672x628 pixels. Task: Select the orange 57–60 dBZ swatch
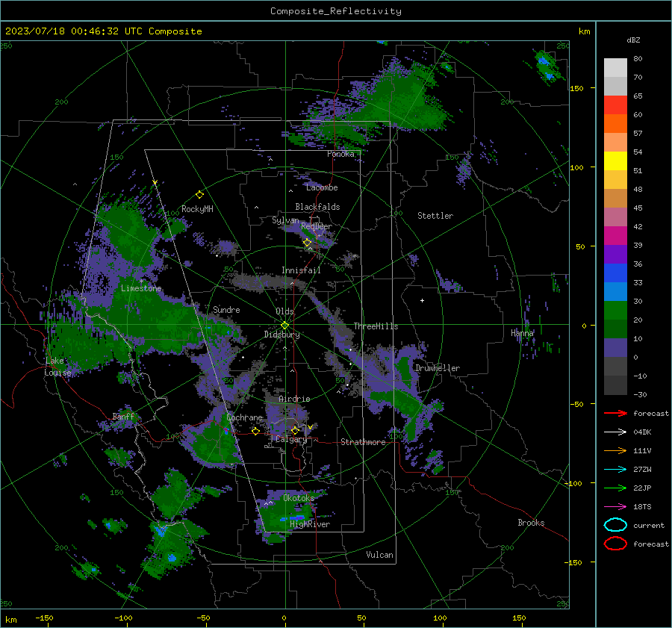(615, 124)
